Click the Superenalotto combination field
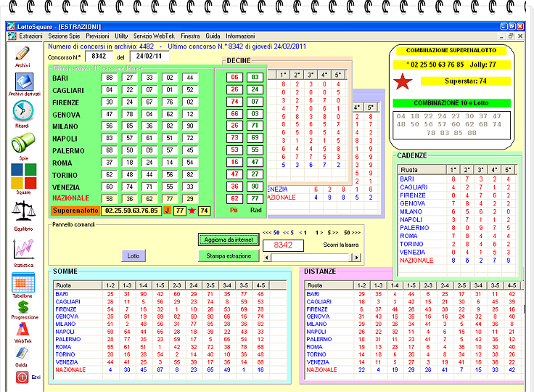534x392 pixels. [x=131, y=211]
